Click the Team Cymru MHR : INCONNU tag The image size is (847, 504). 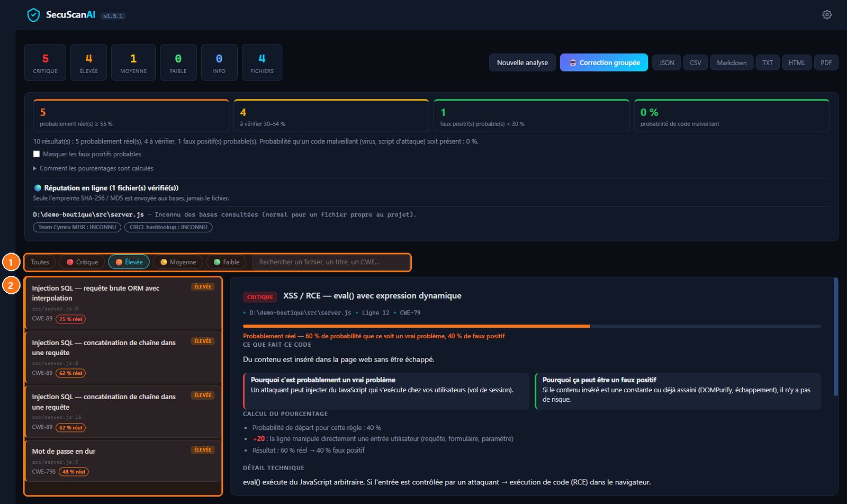[77, 227]
